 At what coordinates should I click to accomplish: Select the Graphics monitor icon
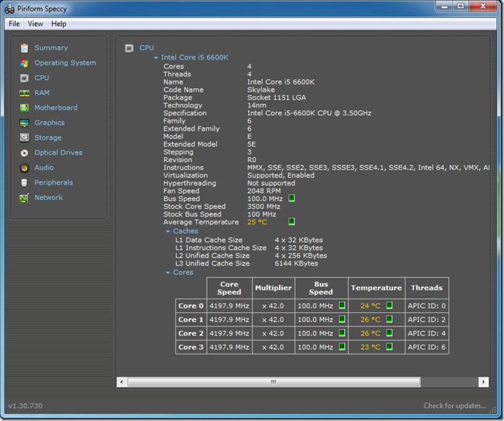click(x=24, y=123)
